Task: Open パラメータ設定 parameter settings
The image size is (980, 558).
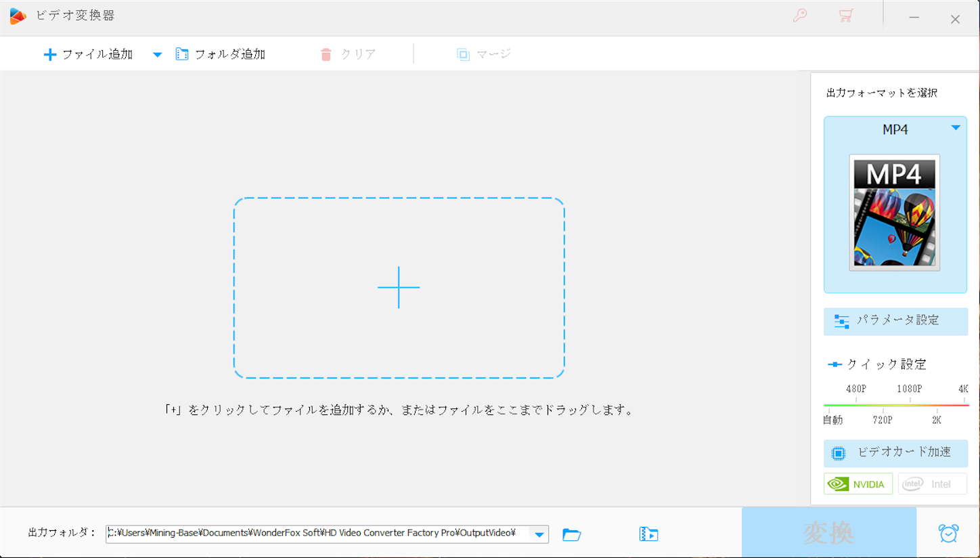Action: tap(895, 322)
